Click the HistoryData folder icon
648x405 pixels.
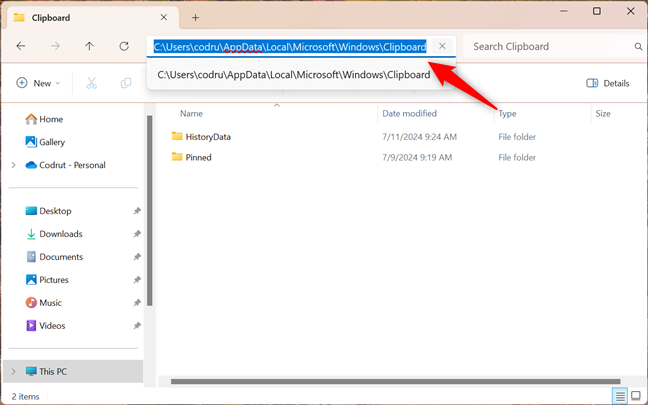[x=177, y=136]
